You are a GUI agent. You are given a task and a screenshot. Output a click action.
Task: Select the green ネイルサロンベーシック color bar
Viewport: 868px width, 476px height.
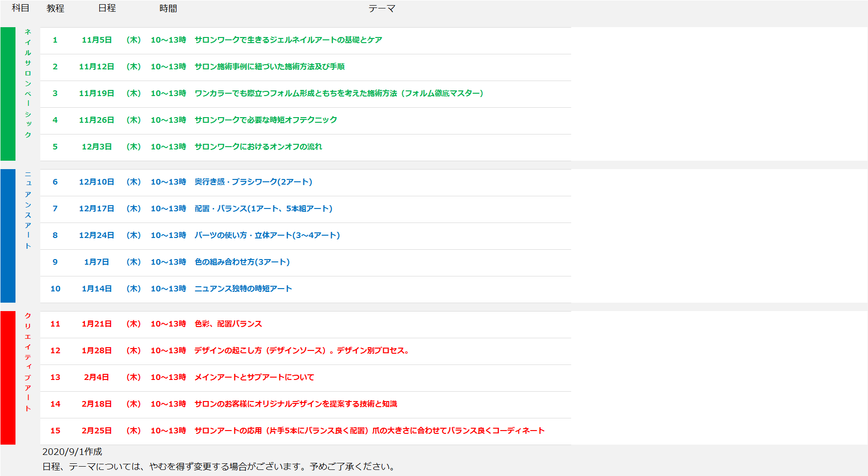point(8,94)
